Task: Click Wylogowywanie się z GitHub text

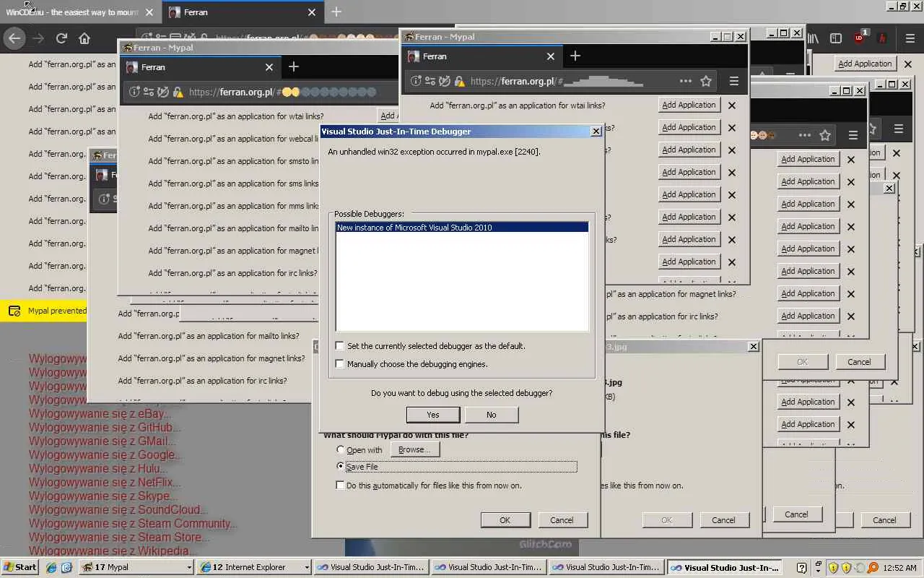Action: (x=105, y=428)
